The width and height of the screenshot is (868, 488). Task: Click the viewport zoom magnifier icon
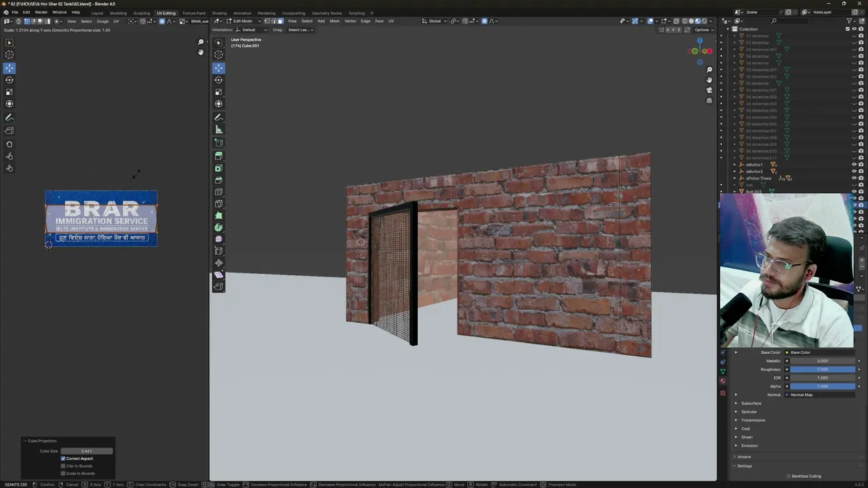709,70
